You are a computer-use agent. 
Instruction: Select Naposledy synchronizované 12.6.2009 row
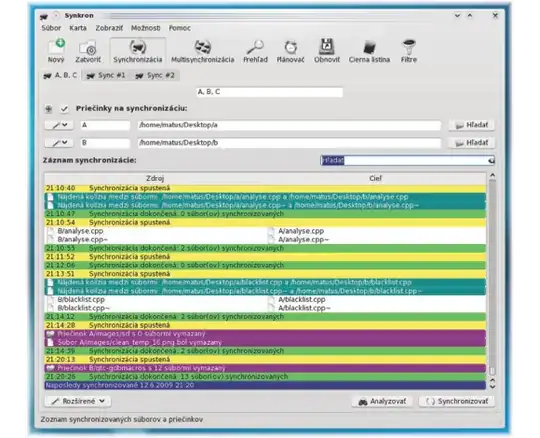265,385
